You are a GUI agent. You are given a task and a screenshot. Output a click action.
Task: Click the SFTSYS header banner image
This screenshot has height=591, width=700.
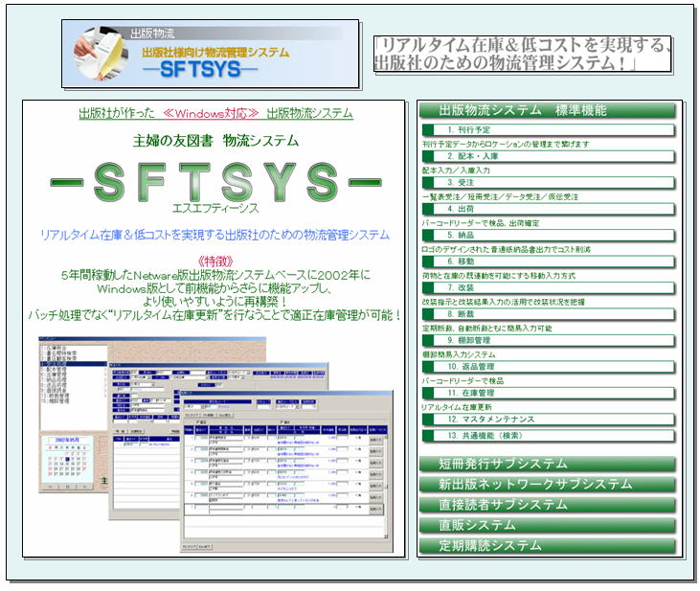coord(211,54)
